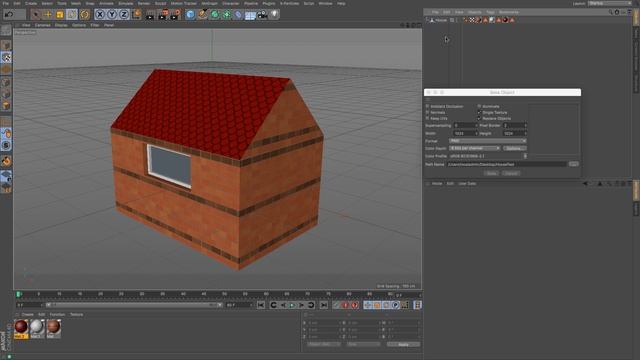
Task: Click the Color Profile arrow button
Action: pos(525,156)
